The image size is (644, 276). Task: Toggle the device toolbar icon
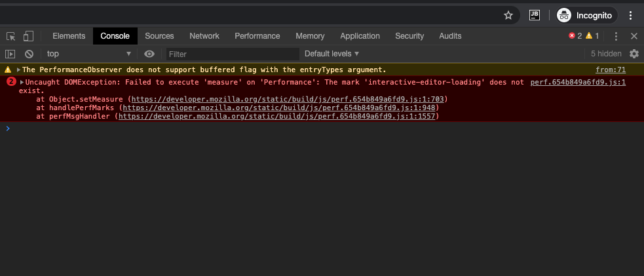(x=28, y=36)
